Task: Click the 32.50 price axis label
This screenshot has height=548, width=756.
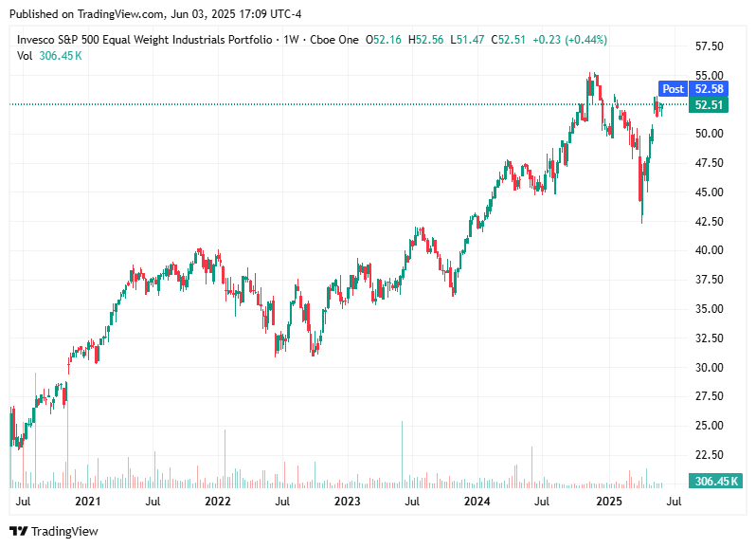Action: [709, 338]
